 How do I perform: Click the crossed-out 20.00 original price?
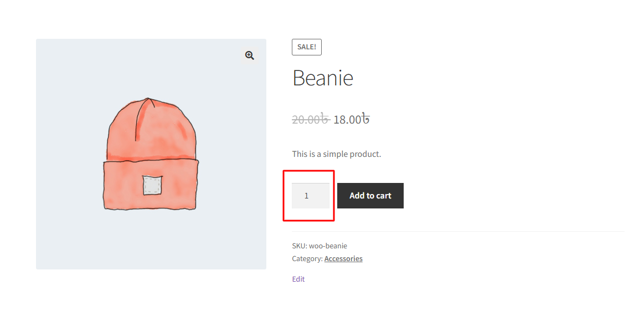pos(311,119)
